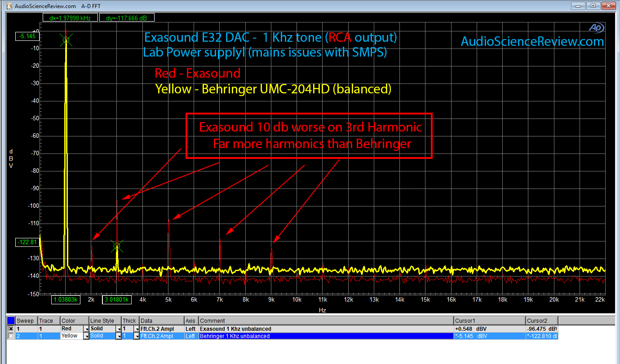Click the cursor 2 marker at the 3 kHz harmonic
Viewport: 620px width, 364px height.
[117, 246]
